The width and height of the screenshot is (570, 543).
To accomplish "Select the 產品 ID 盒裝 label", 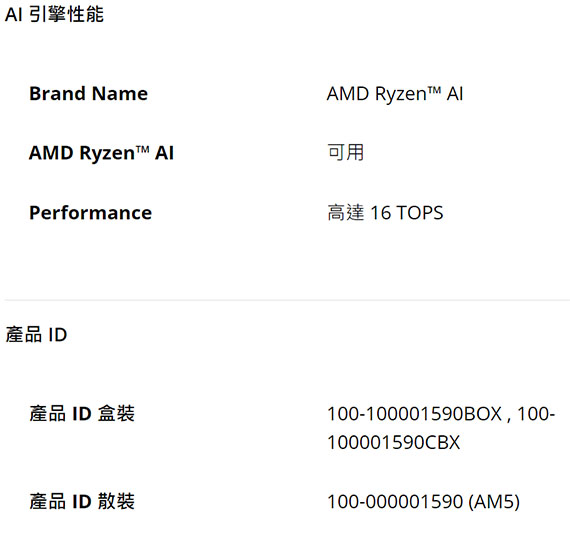I will point(82,414).
